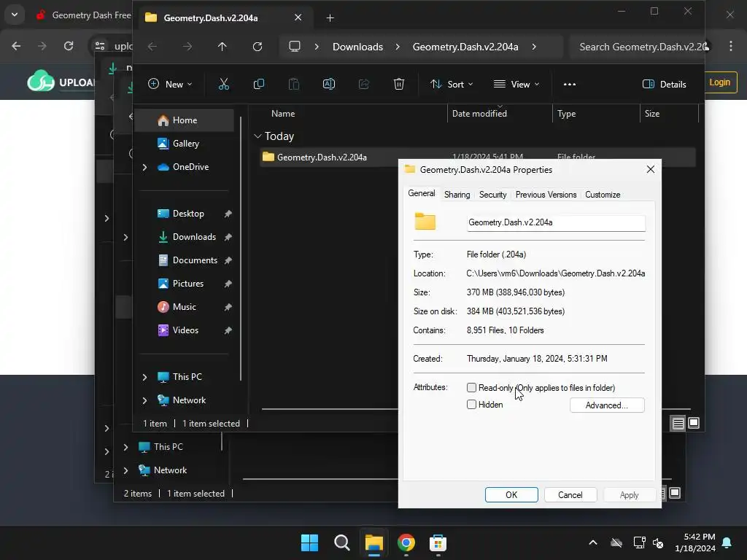The image size is (747, 560).
Task: Click the Copy icon in toolbar
Action: tap(259, 85)
